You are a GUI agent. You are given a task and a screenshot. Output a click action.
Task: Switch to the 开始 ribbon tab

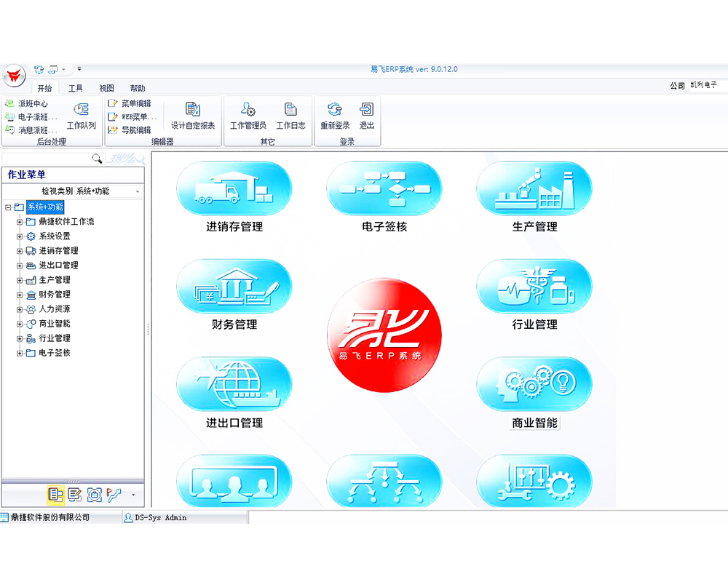coord(44,88)
